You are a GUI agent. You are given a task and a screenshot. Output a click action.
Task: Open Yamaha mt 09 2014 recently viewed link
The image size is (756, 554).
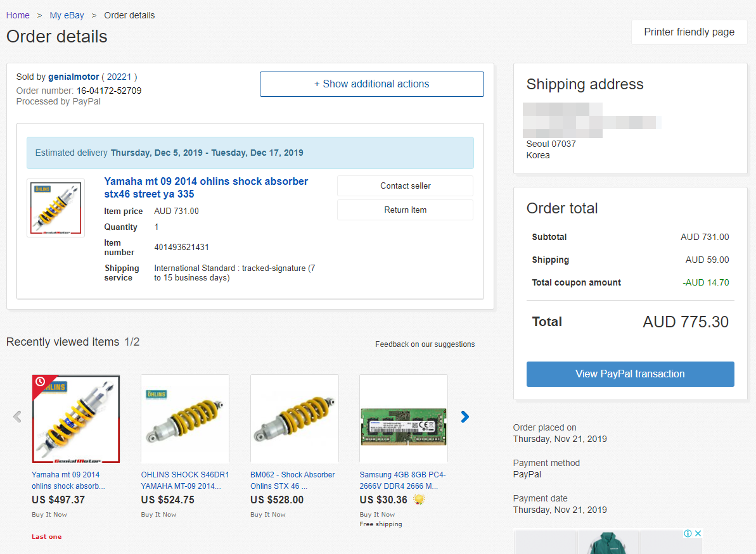pos(68,481)
